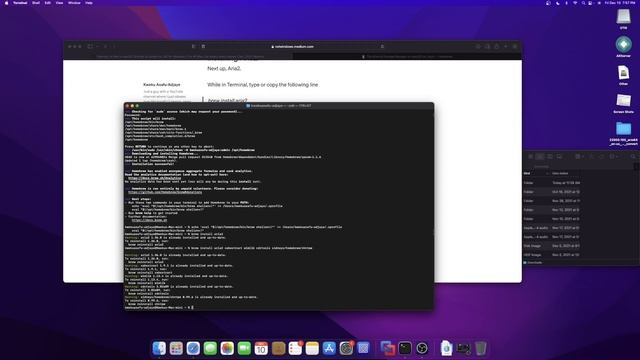Open the Window menu
Screen dimensions: 640x360
tap(74, 3)
